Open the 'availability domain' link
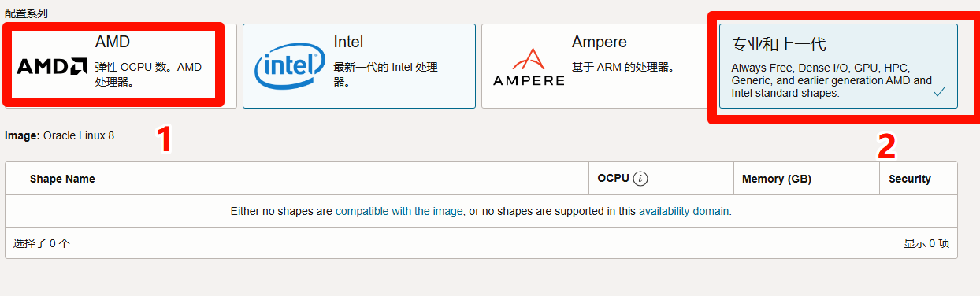 pos(684,211)
